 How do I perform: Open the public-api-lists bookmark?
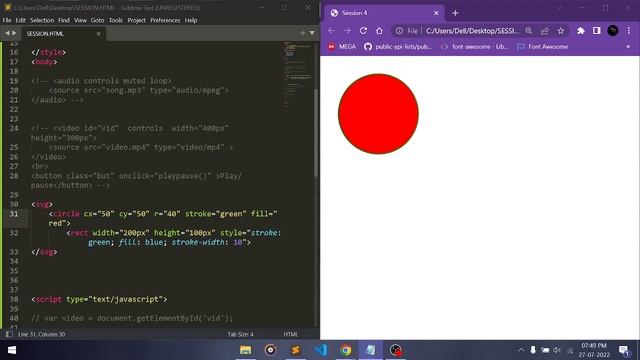(x=398, y=47)
